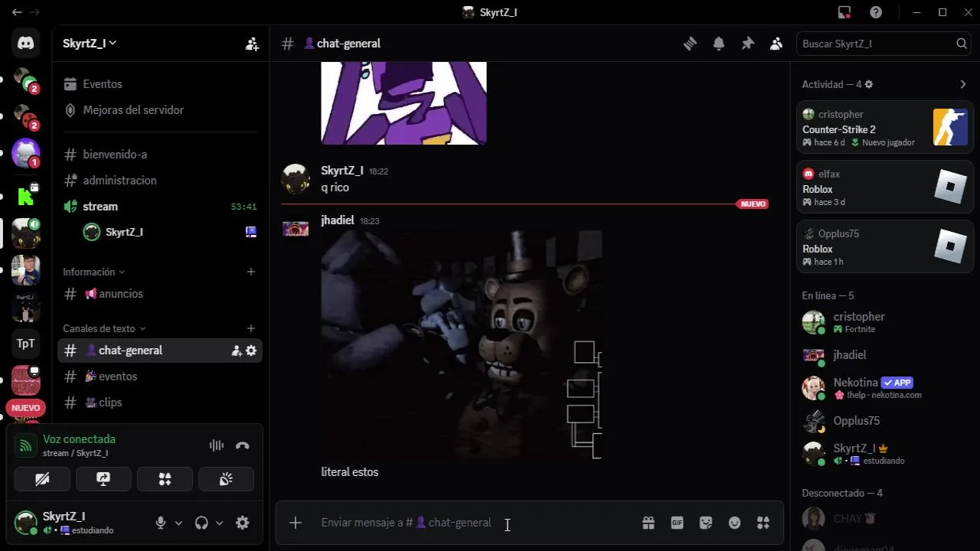This screenshot has height=551, width=980.
Task: Toggle noise suppression waveform icon
Action: pos(217,445)
